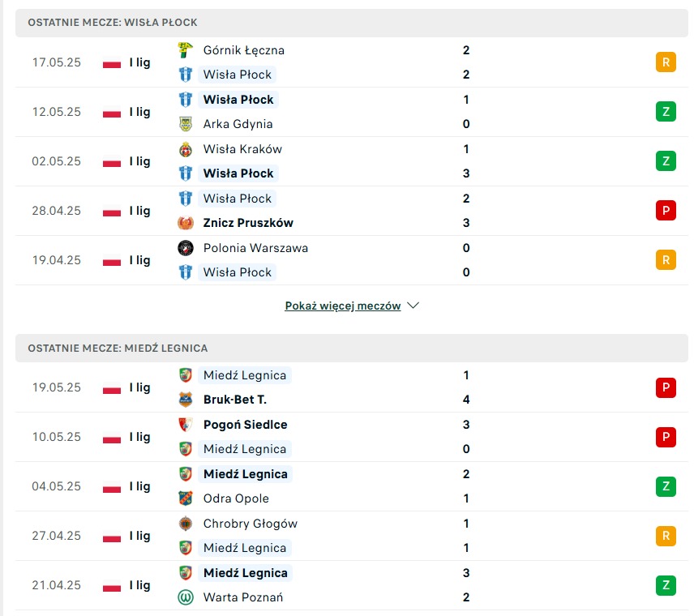The width and height of the screenshot is (694, 616).
Task: Click the Warta Poznań club crest
Action: pyautogui.click(x=186, y=597)
